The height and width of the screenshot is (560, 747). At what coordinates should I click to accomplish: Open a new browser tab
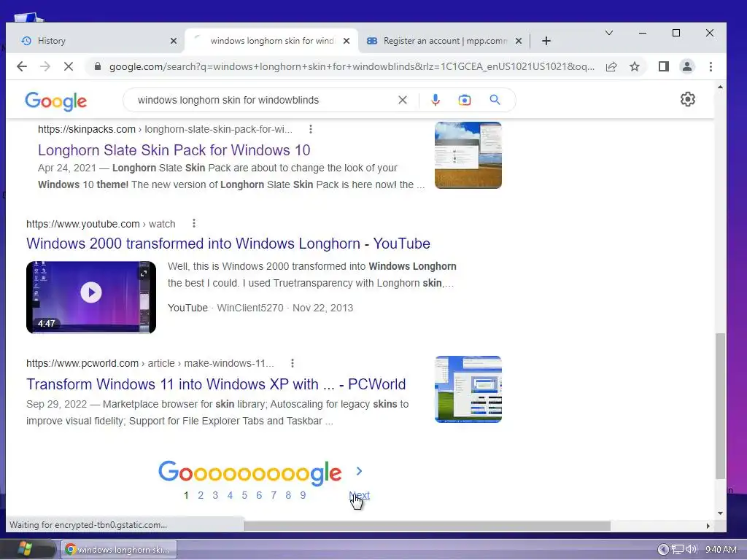coord(546,41)
